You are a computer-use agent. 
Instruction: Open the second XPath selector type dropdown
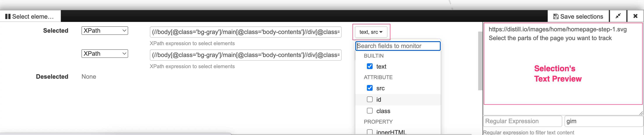coord(105,53)
